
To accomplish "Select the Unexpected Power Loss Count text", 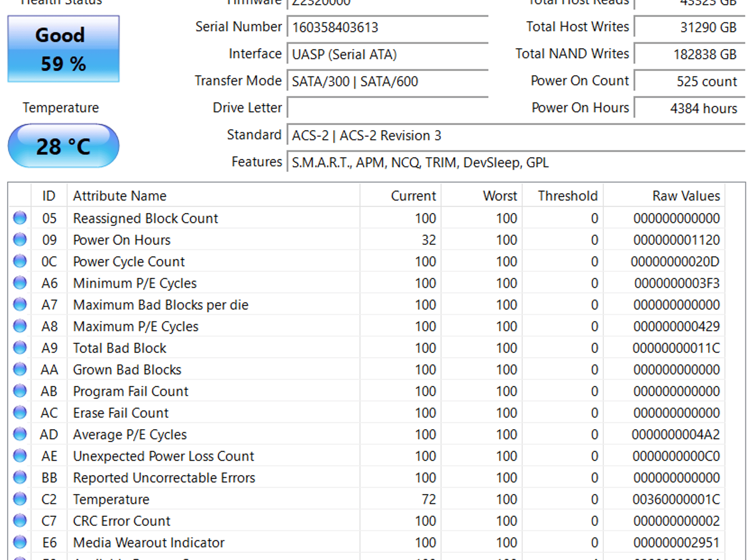I will (163, 456).
